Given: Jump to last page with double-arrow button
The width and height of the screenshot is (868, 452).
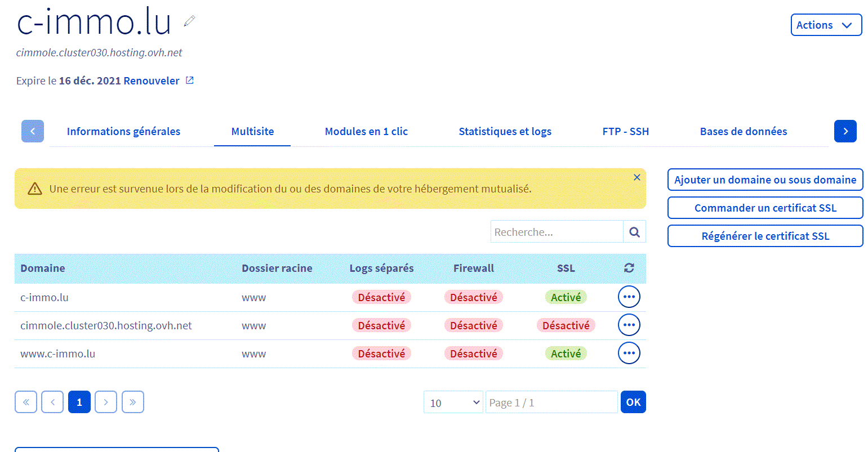Looking at the screenshot, I should [133, 402].
